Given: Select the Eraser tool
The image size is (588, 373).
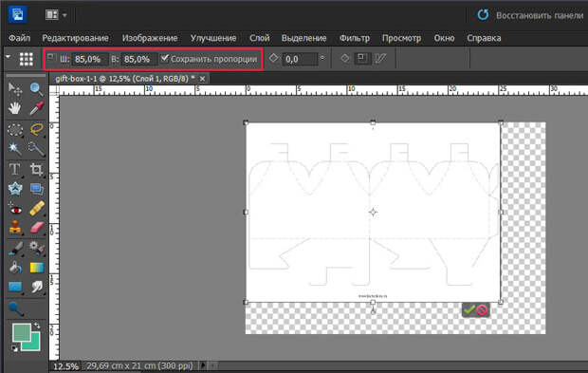Looking at the screenshot, I should (x=36, y=228).
